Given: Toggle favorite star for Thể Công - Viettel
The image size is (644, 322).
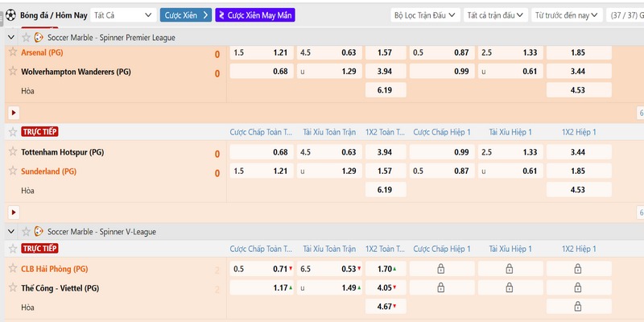Looking at the screenshot, I should 12,287.
